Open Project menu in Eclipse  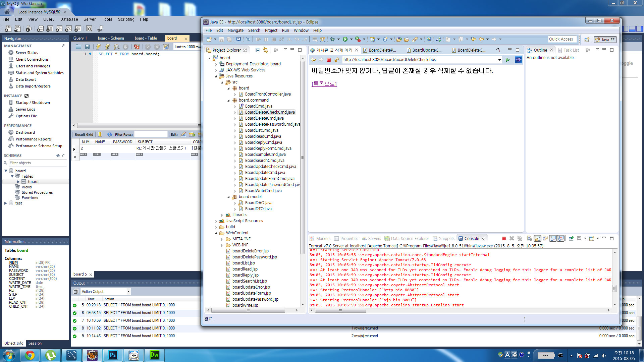point(271,31)
